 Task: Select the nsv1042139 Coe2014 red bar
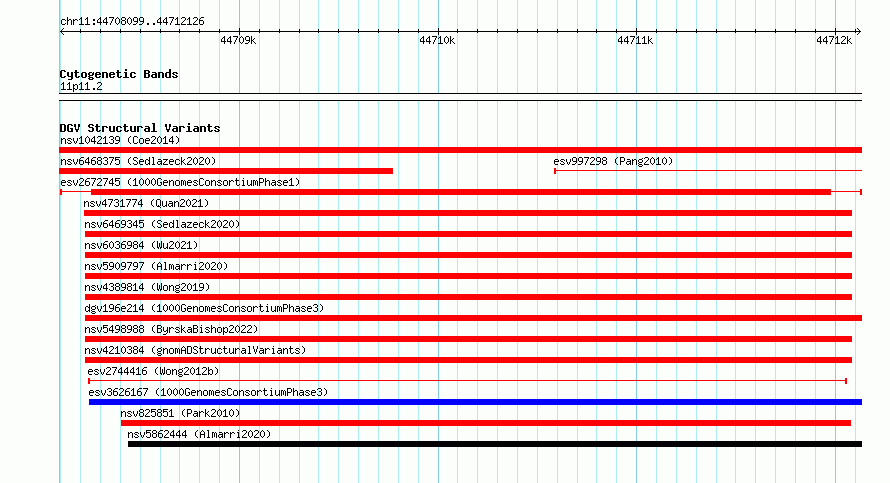tap(460, 150)
